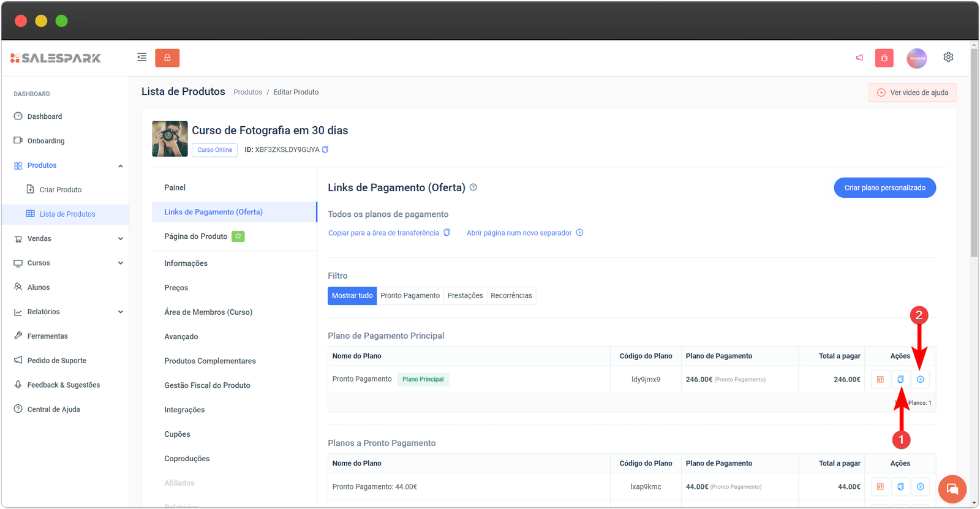Expand the Relatórios sidebar menu

point(120,312)
